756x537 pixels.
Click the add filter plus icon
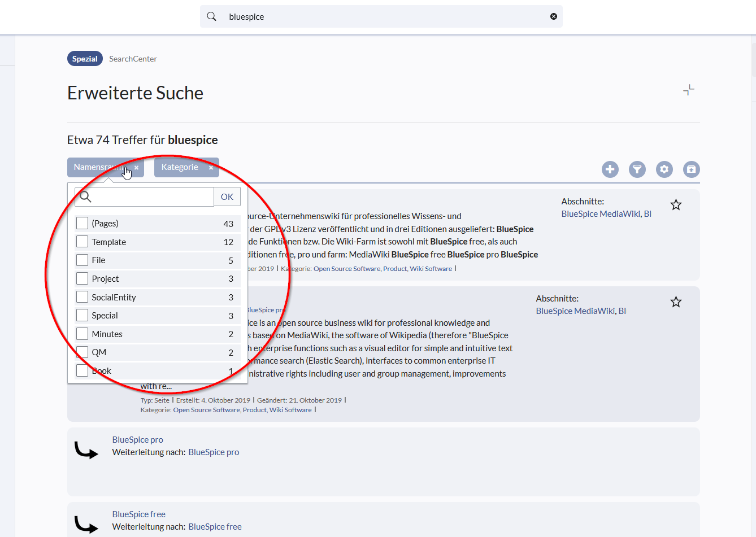click(x=610, y=169)
